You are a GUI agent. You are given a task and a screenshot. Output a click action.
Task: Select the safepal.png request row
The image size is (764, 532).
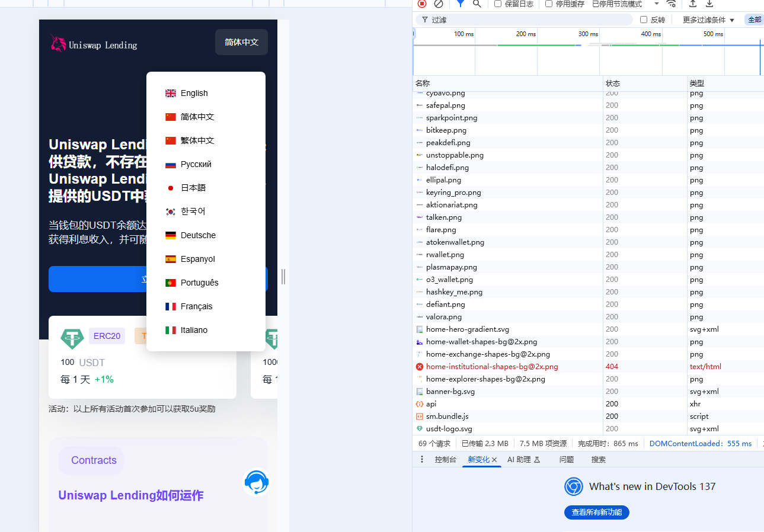tap(588, 105)
